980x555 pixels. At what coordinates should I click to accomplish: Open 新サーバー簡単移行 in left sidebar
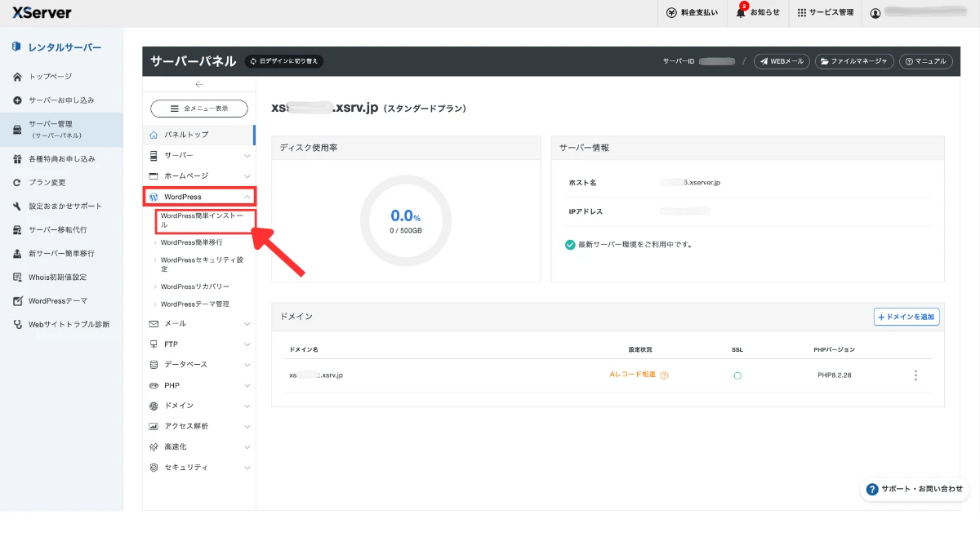(x=61, y=254)
